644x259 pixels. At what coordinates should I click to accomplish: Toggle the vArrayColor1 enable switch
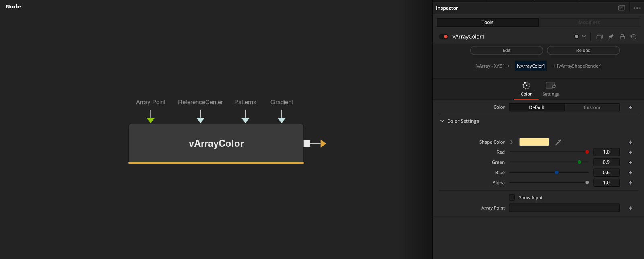444,37
